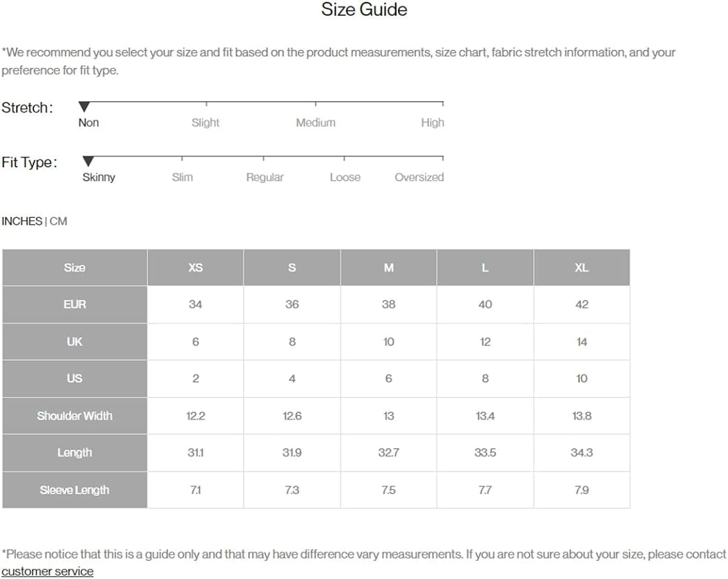Viewport: 728px width, 579px height.
Task: Click the Shoulder Width row header
Action: point(75,416)
